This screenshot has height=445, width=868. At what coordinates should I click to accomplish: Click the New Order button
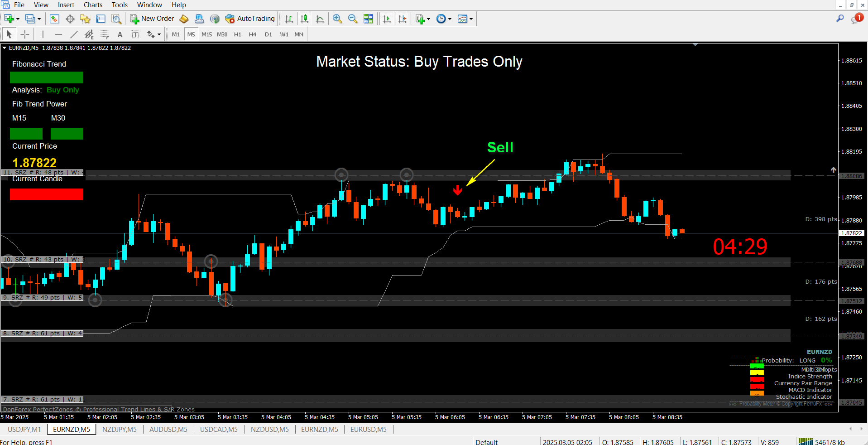(152, 19)
